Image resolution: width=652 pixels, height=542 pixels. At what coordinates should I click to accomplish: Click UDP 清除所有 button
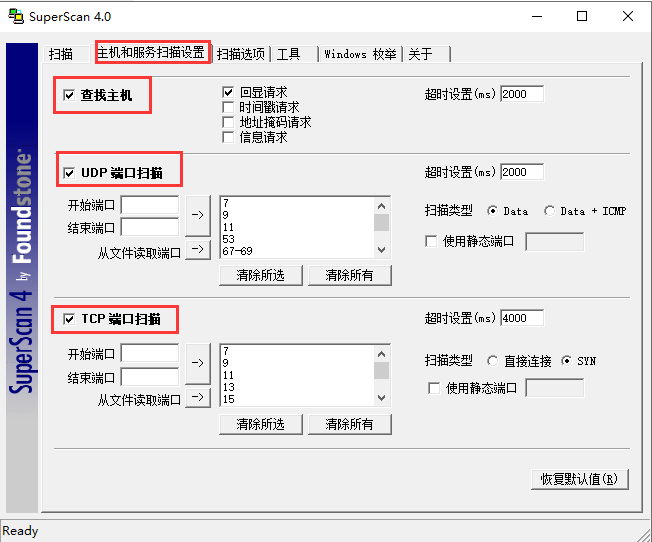[349, 275]
